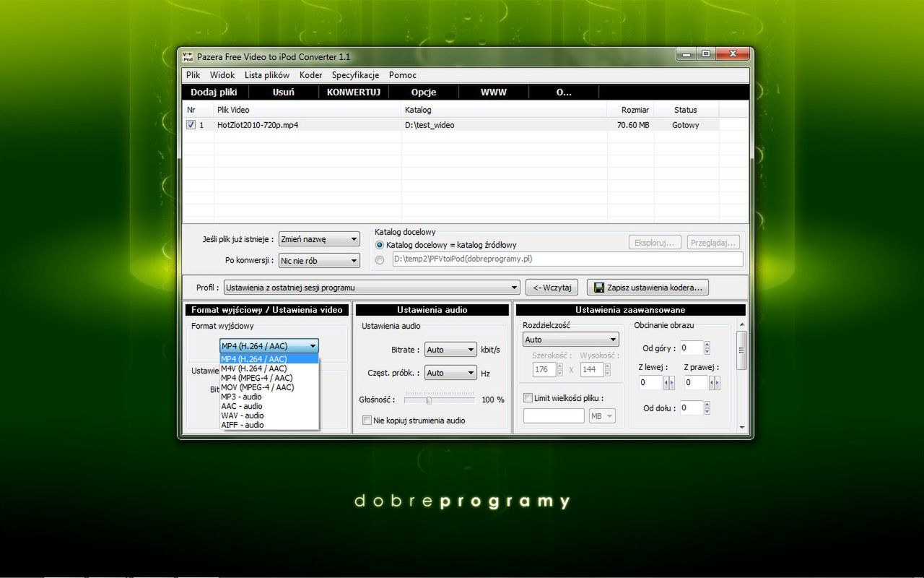Image resolution: width=924 pixels, height=578 pixels.
Task: Choose AIFF - audio option
Action: coord(269,425)
